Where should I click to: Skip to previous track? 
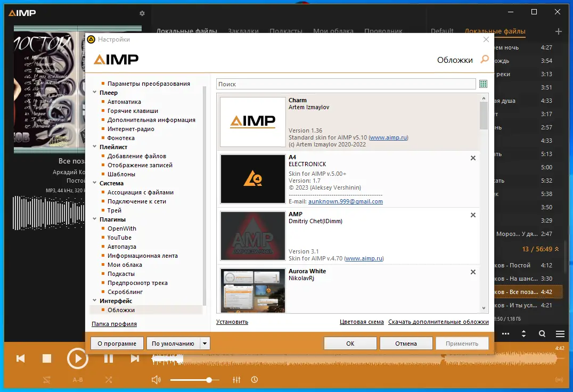[x=21, y=358]
